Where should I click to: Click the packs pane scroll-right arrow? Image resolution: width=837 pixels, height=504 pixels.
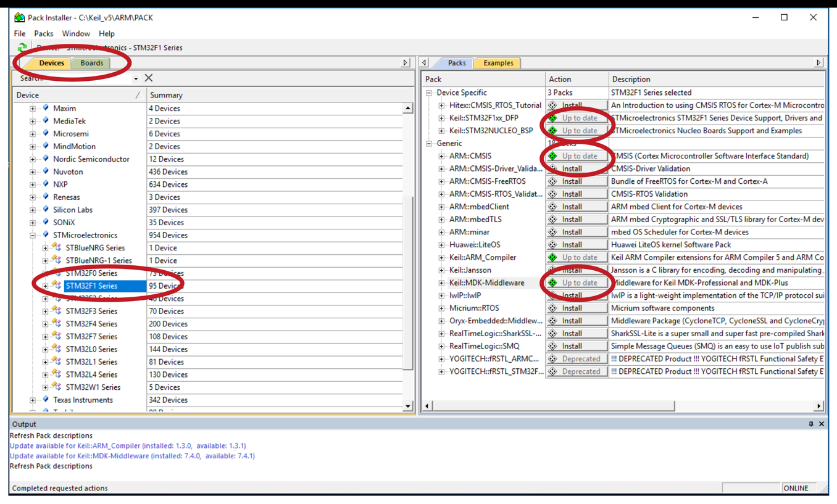coord(818,406)
